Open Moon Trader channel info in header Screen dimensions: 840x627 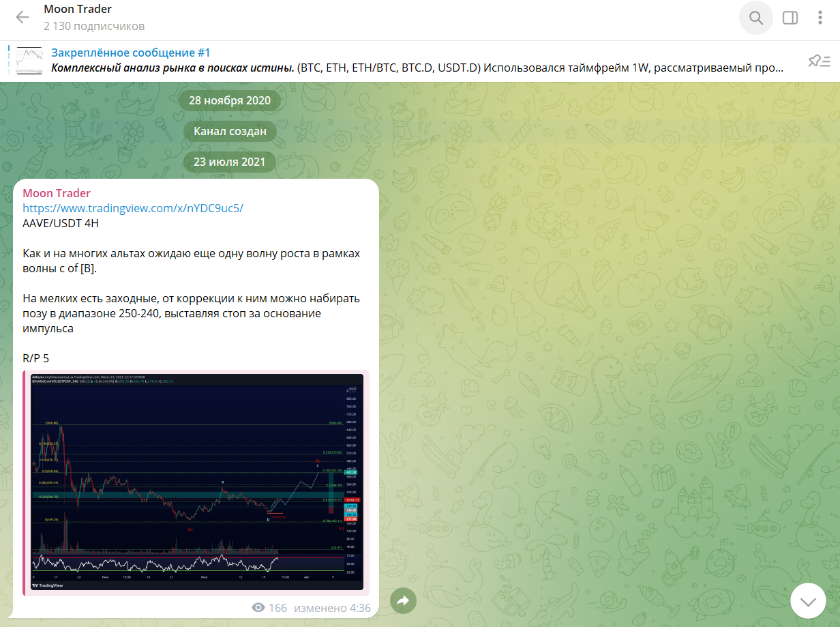pyautogui.click(x=78, y=10)
